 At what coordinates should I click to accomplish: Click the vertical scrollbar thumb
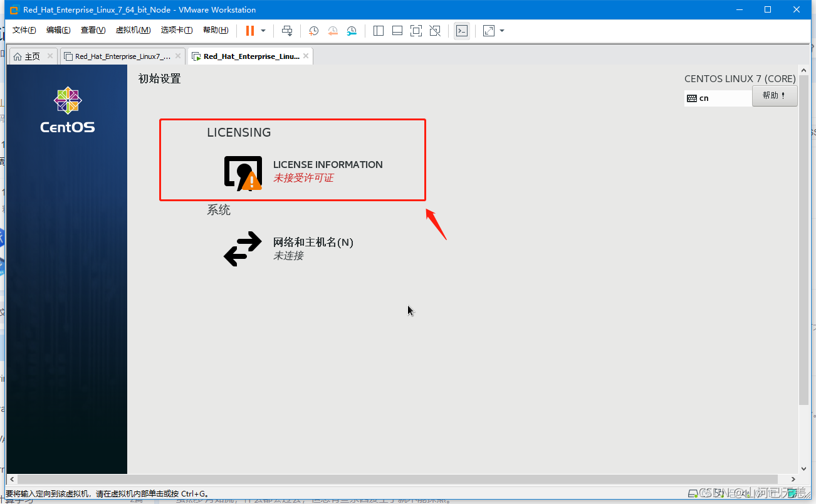[x=804, y=241]
